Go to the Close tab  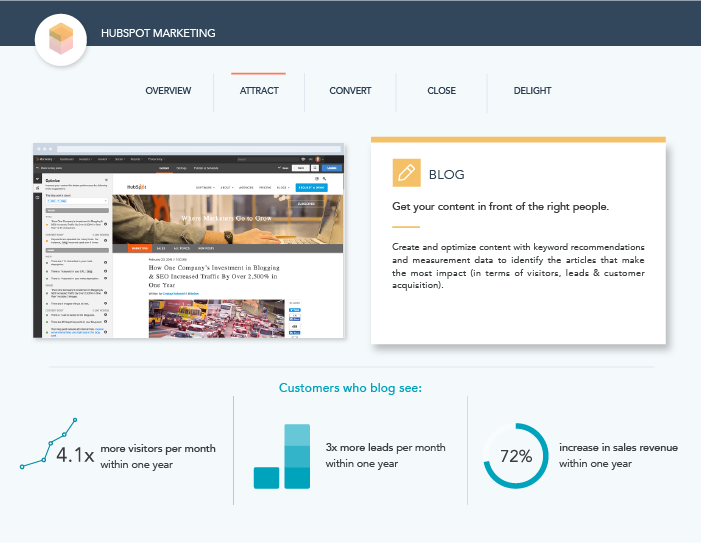[441, 91]
